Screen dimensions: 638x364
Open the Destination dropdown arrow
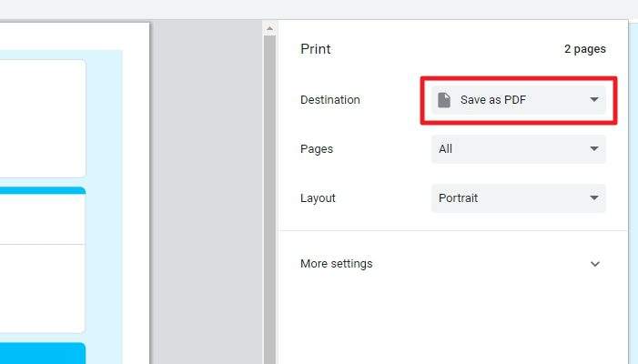(594, 99)
